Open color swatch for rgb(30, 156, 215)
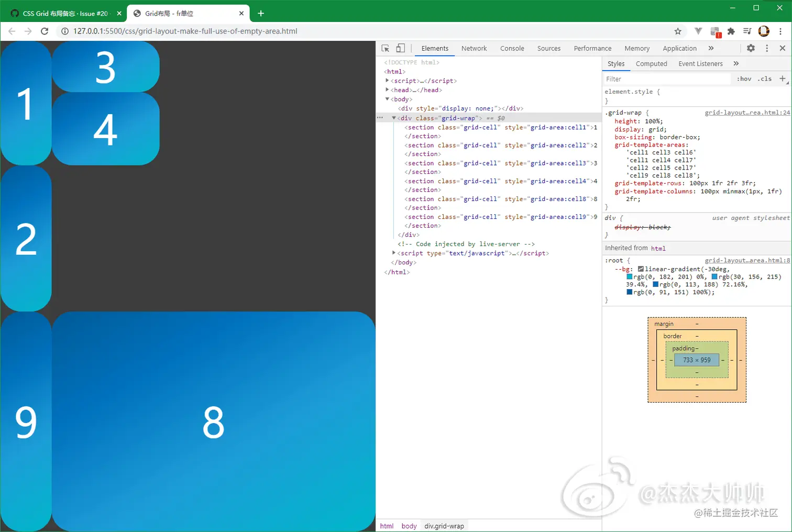 click(714, 276)
